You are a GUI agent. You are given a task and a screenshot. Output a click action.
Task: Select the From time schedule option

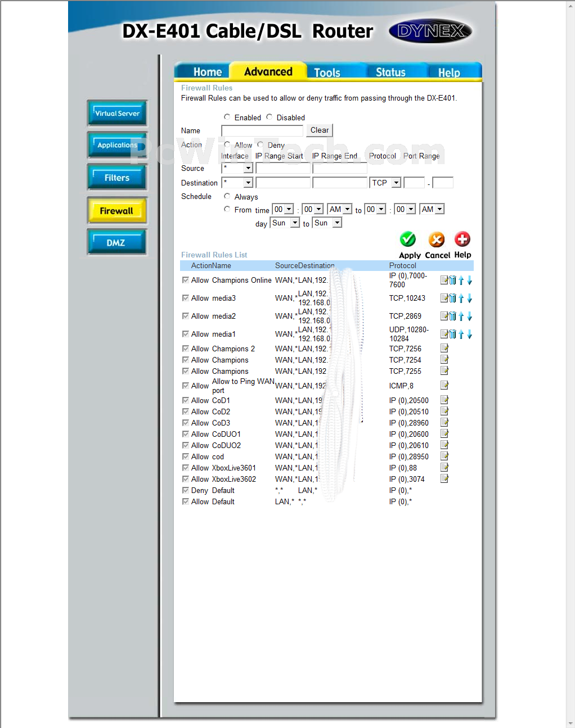coord(227,209)
